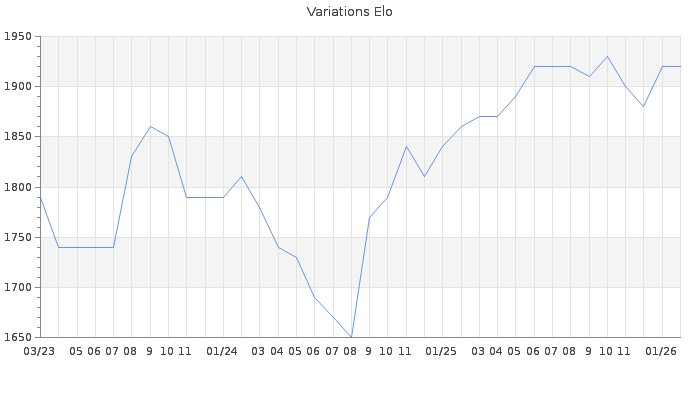Screen dimensions: 700x400
Task: Click the 1810 dip just before 01/25
Action: 424,177
